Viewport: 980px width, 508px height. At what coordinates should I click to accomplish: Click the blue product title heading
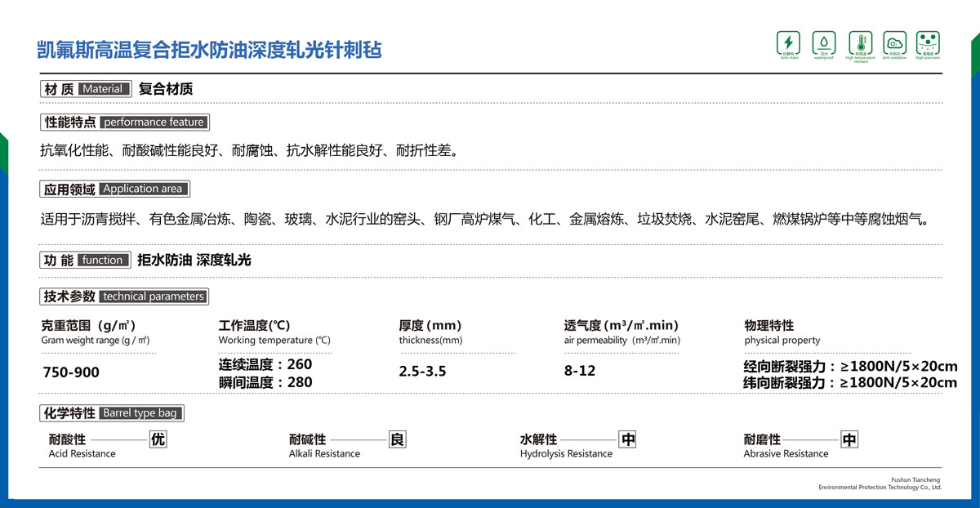(210, 50)
